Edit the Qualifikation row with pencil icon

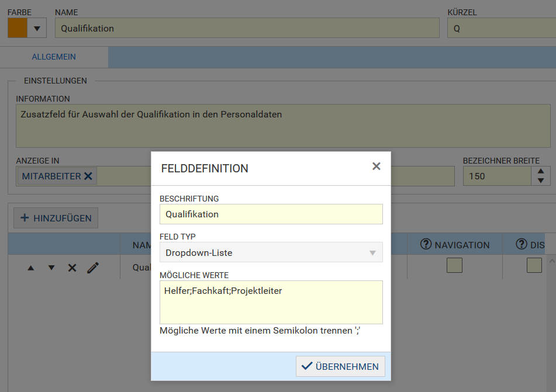[x=93, y=268]
